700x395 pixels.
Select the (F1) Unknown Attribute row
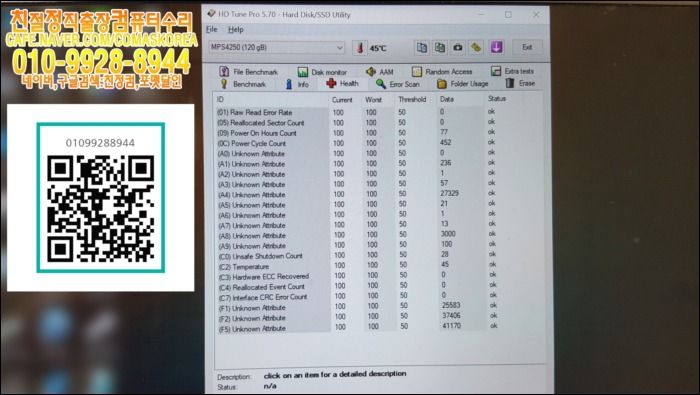pos(357,307)
